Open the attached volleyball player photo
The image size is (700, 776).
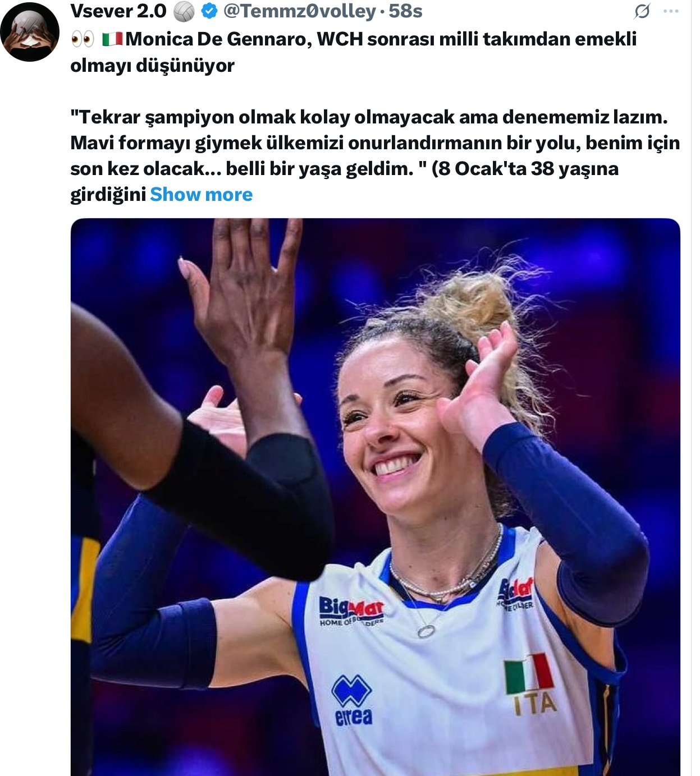(x=375, y=497)
